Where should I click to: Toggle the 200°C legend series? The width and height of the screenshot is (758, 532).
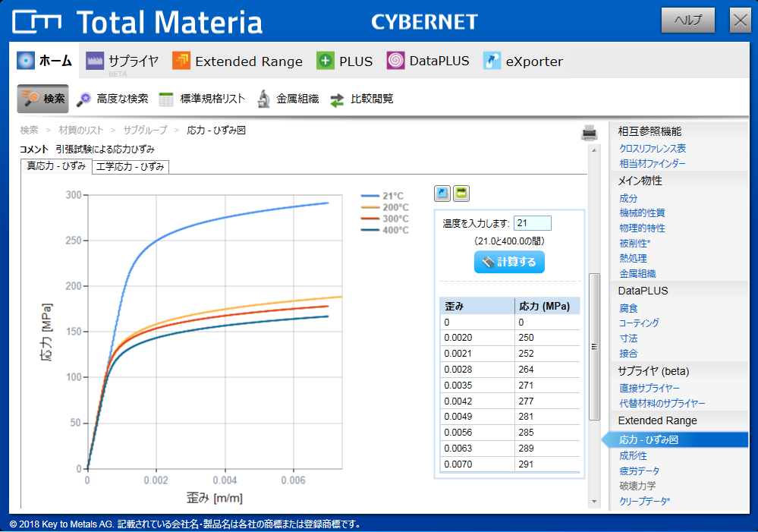point(385,207)
